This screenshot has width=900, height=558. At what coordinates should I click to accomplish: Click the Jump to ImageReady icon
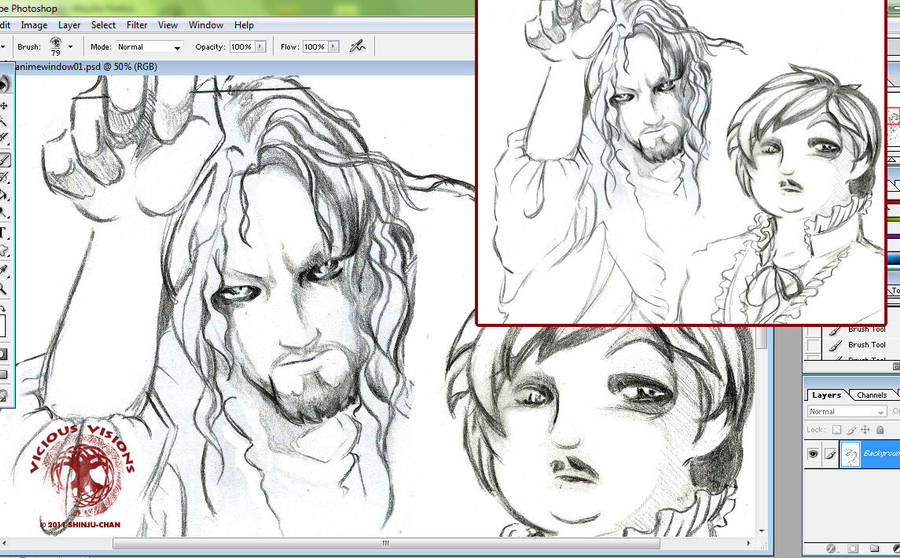pyautogui.click(x=3, y=396)
